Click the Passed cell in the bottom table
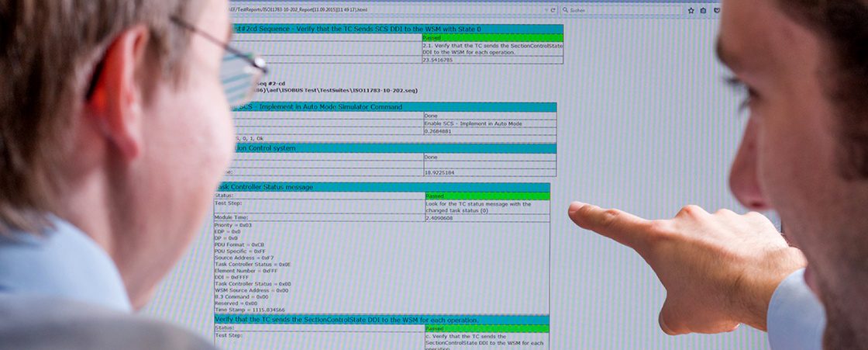Viewport: 868px width, 350px height. (x=487, y=328)
